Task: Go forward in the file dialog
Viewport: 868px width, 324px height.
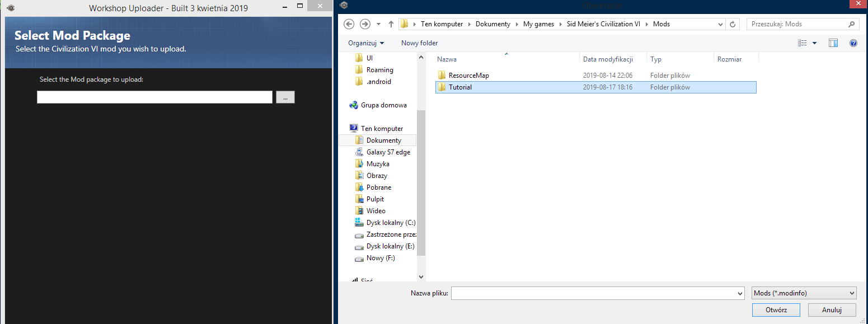Action: pos(365,24)
